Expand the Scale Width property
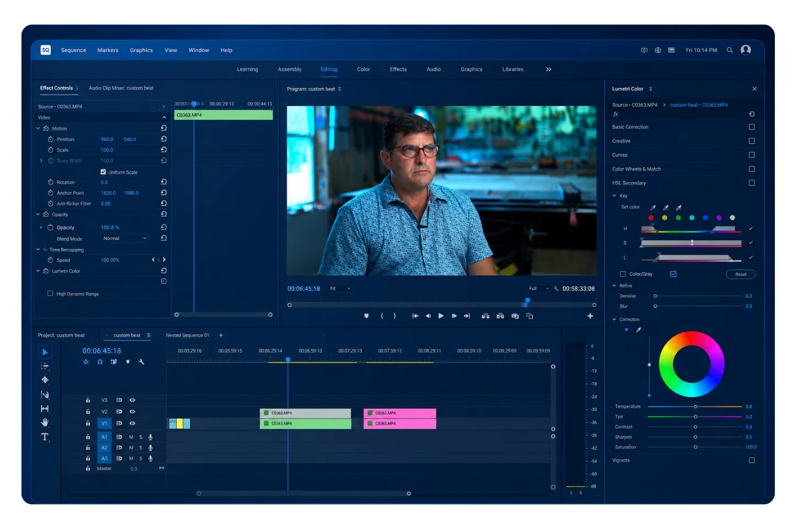798x532 pixels. click(41, 161)
